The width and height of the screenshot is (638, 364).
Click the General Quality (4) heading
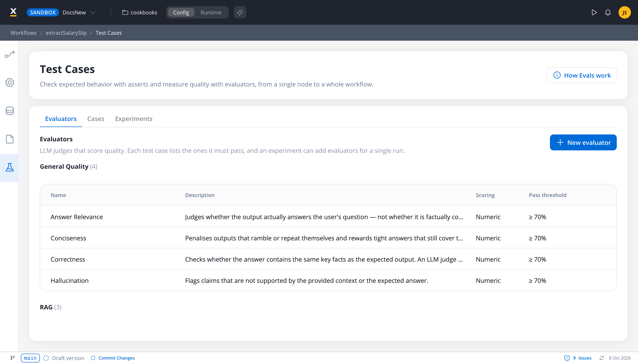coord(69,167)
